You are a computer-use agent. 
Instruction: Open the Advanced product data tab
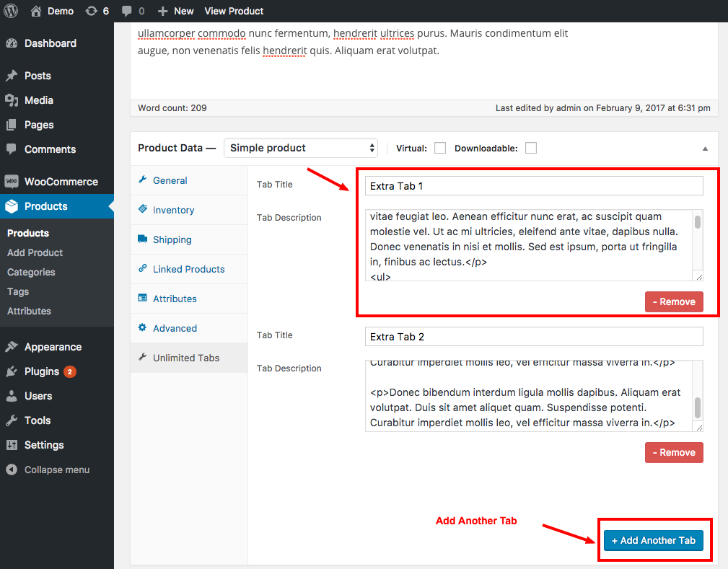click(189, 328)
